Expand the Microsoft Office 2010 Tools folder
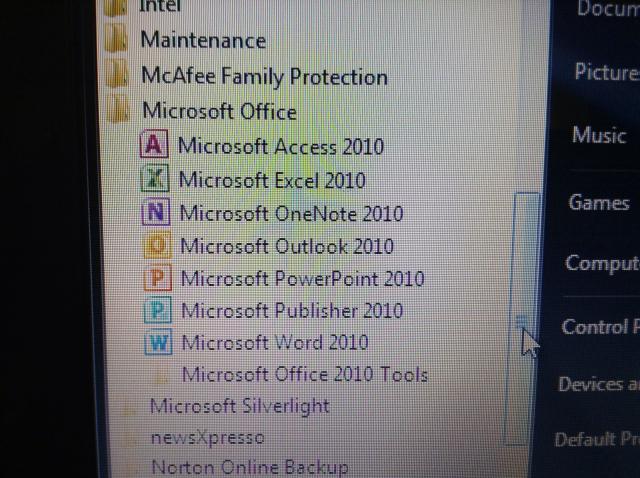The height and width of the screenshot is (478, 640). click(x=304, y=374)
